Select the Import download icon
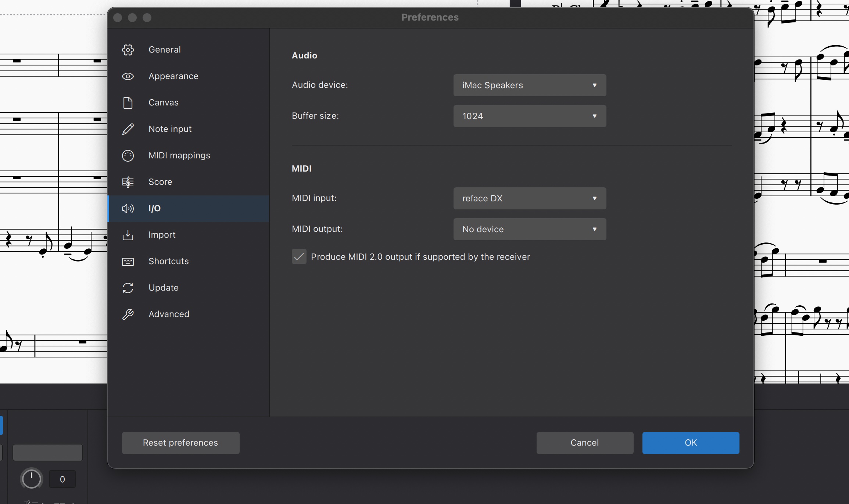This screenshot has width=849, height=504. [128, 235]
